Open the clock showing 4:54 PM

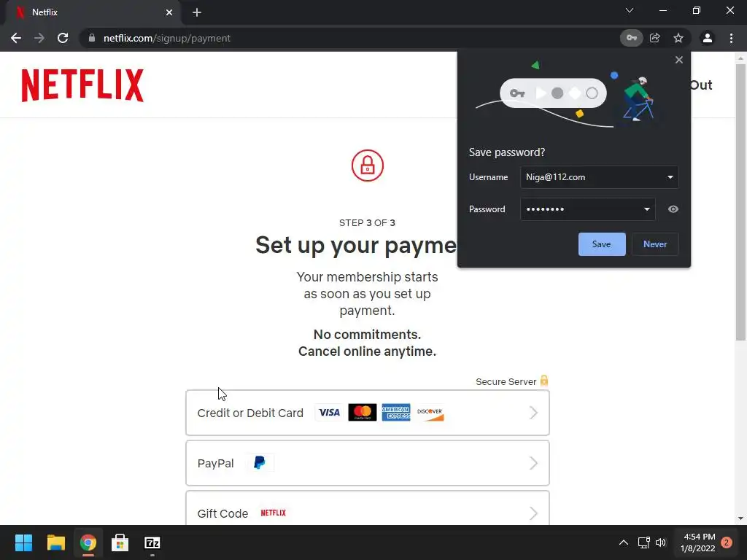point(698,542)
